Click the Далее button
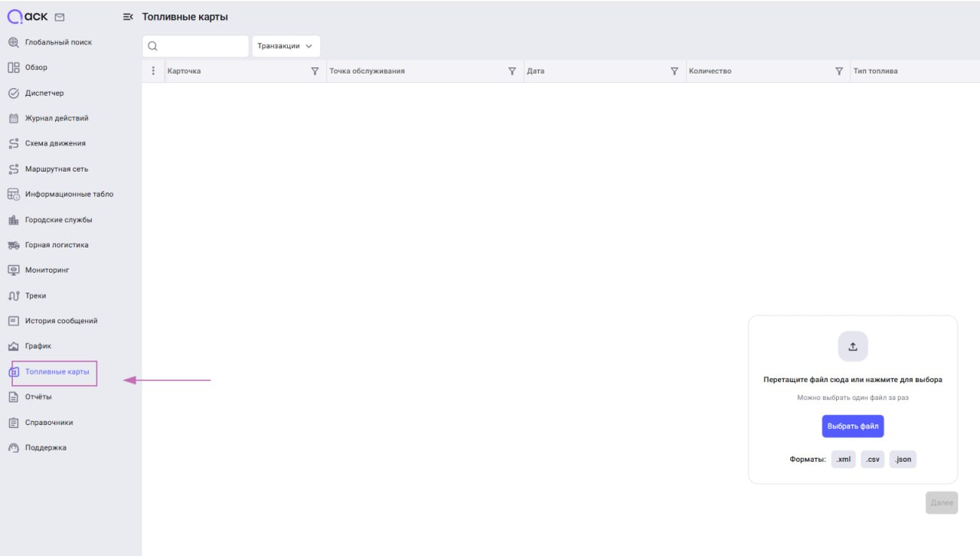The width and height of the screenshot is (980, 556). (x=942, y=502)
